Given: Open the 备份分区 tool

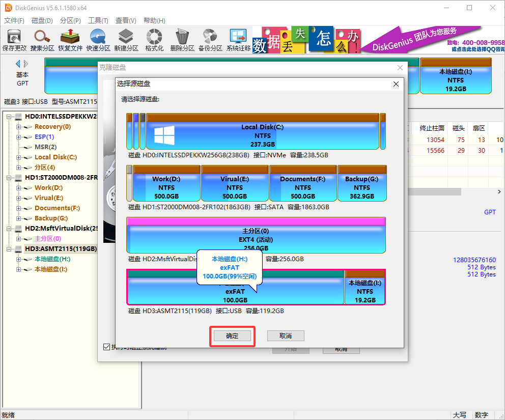Looking at the screenshot, I should 210,40.
